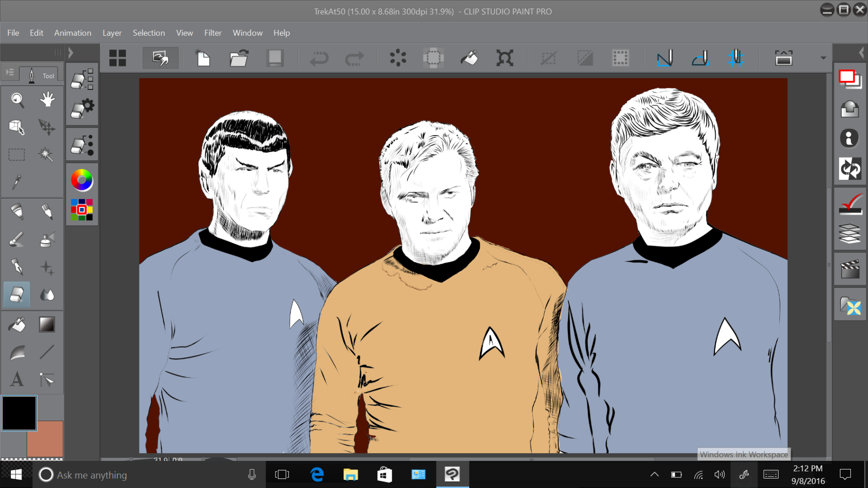Open the Tool palette menu icon
Screen dimensions: 868x488
coord(10,72)
